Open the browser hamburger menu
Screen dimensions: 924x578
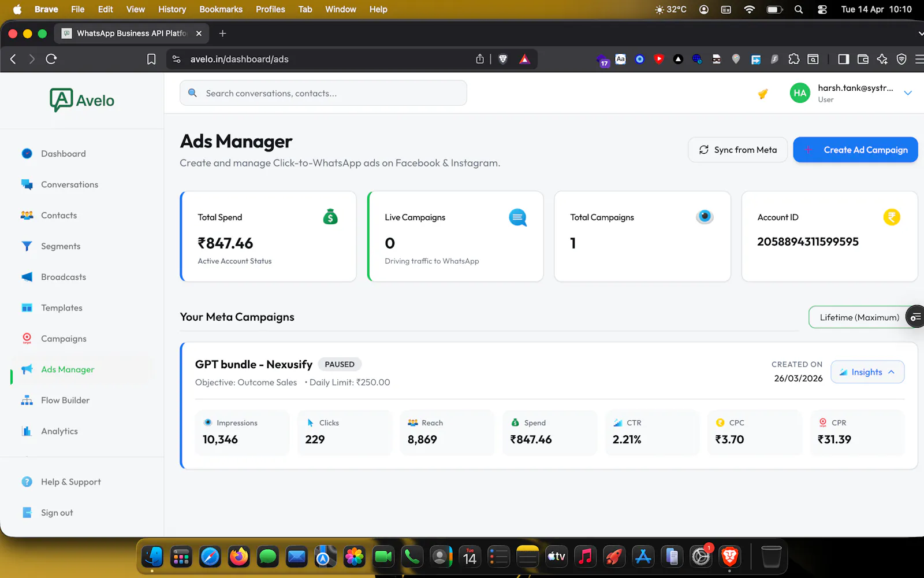919,59
